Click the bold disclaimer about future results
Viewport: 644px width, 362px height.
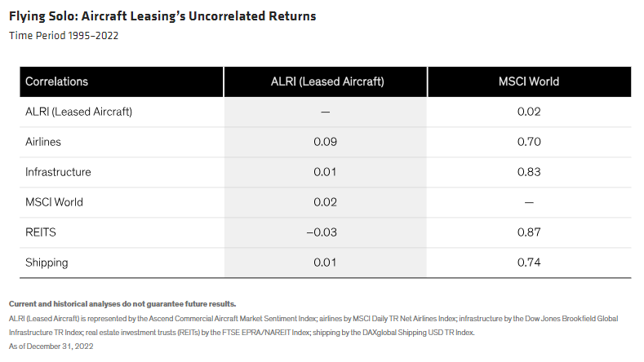[x=122, y=303]
